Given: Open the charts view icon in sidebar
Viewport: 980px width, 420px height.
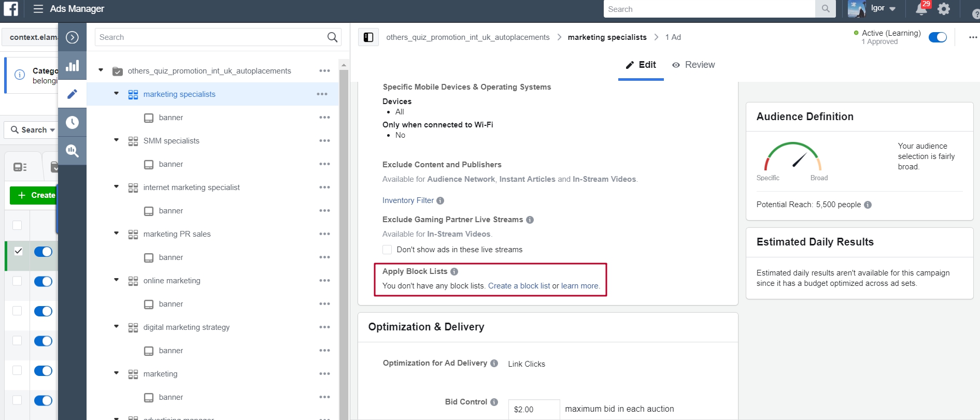Looking at the screenshot, I should 73,66.
